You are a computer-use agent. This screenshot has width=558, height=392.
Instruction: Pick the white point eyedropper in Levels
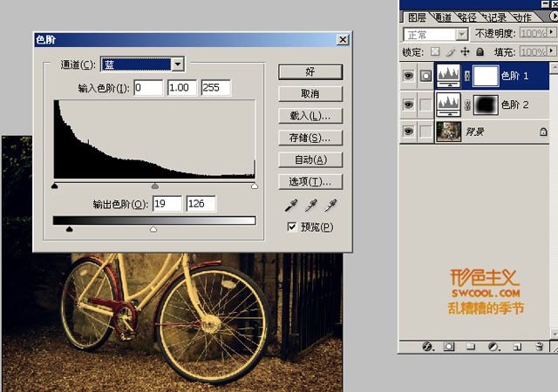point(331,206)
